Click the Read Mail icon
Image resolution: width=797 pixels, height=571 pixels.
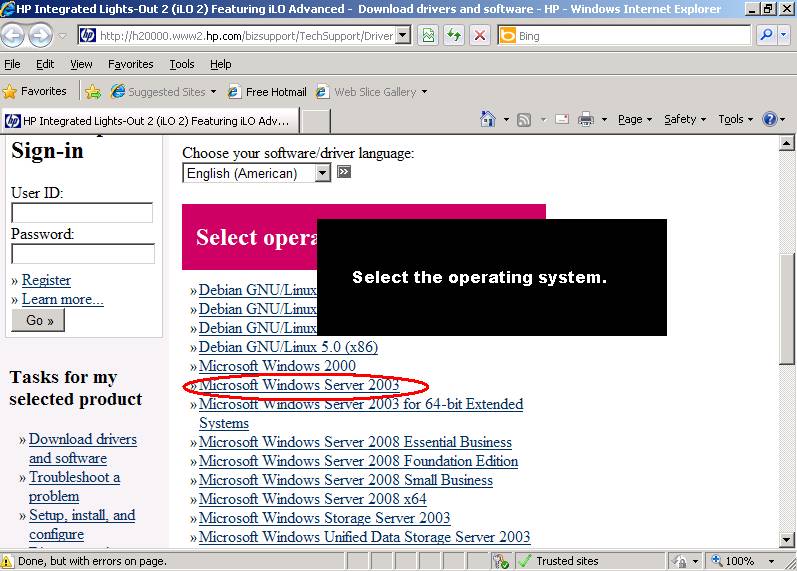pyautogui.click(x=562, y=119)
